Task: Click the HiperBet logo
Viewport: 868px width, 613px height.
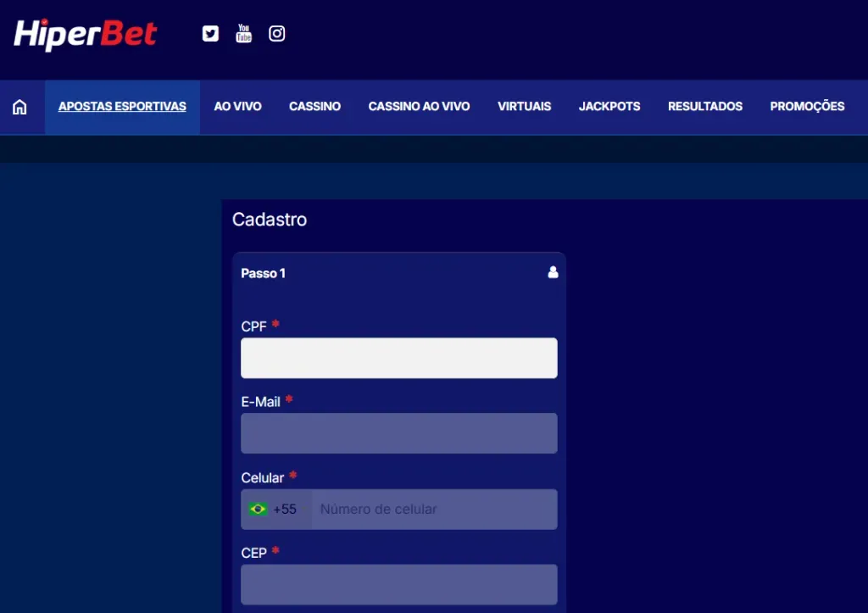Action: point(86,34)
